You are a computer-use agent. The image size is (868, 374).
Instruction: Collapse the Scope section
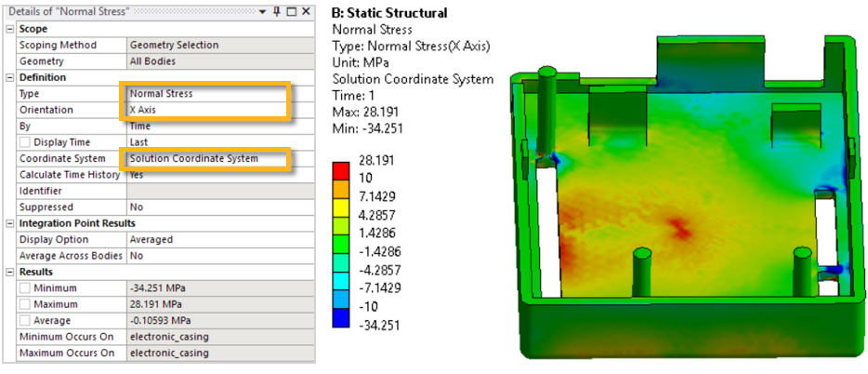pyautogui.click(x=9, y=29)
